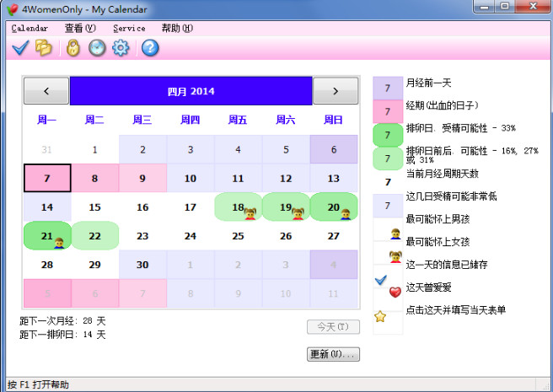Select April 1 on the calendar
The height and width of the screenshot is (392, 553).
tap(95, 149)
